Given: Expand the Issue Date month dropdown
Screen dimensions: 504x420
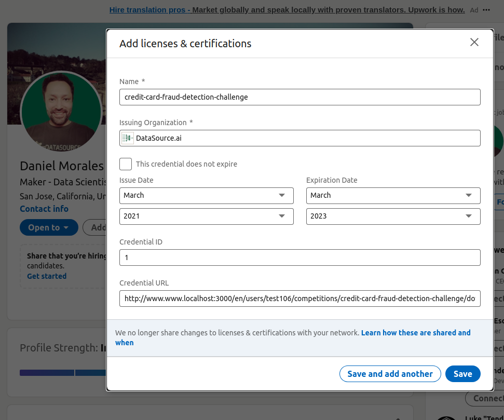Looking at the screenshot, I should point(206,196).
